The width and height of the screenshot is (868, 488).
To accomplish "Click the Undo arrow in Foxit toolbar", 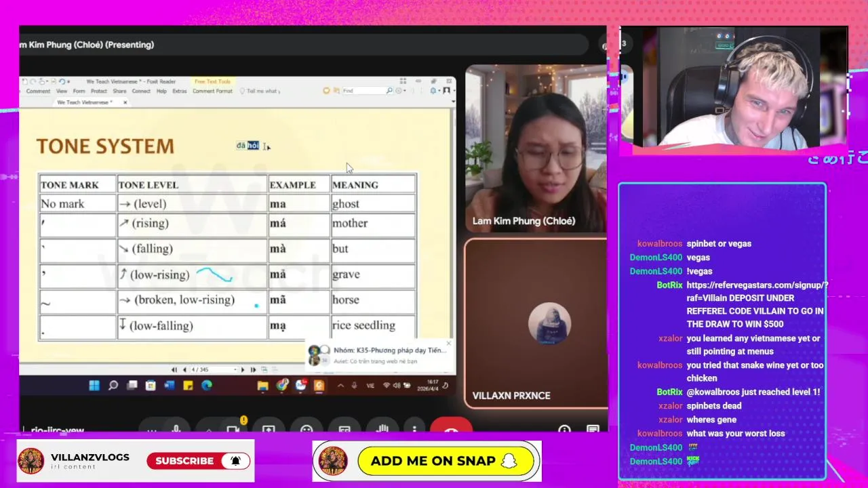I will click(62, 81).
